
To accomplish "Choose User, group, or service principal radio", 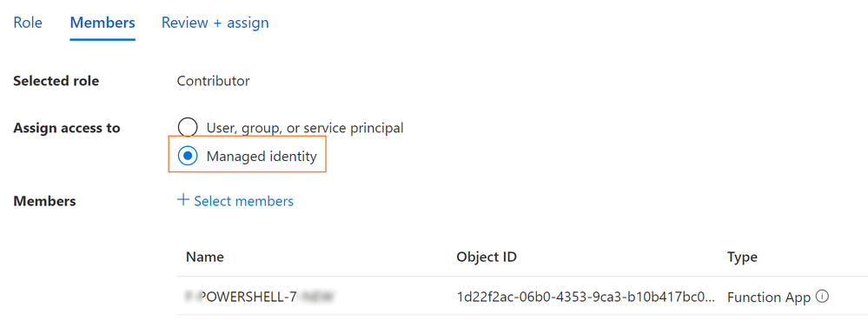I will [x=188, y=128].
